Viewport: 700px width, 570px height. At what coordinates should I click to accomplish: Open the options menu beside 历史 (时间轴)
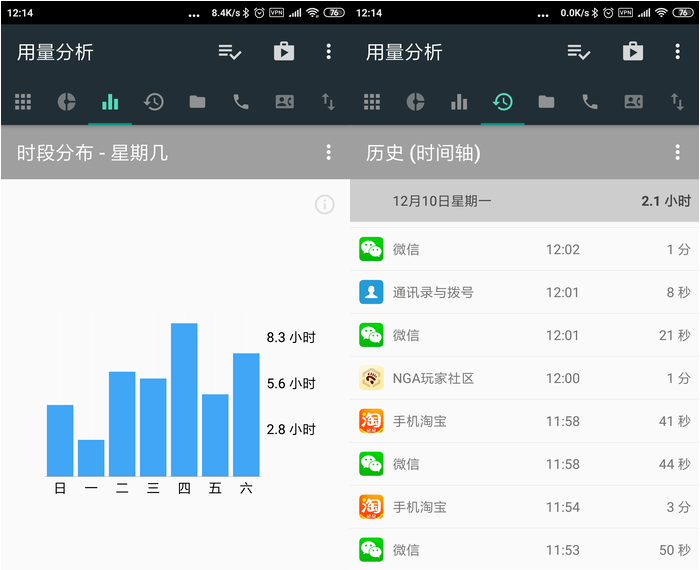[678, 152]
